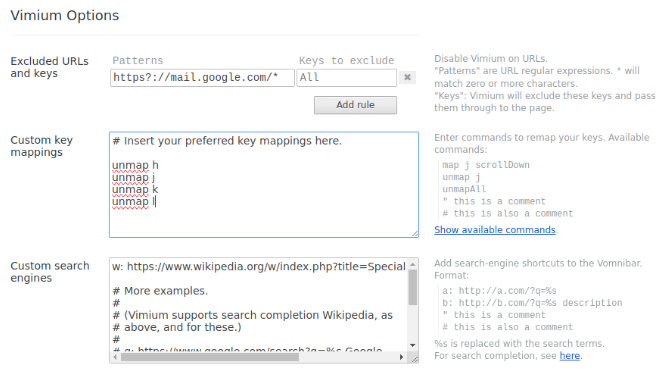Click the 'b: http://b.com/?q=%s description' example

coord(532,303)
